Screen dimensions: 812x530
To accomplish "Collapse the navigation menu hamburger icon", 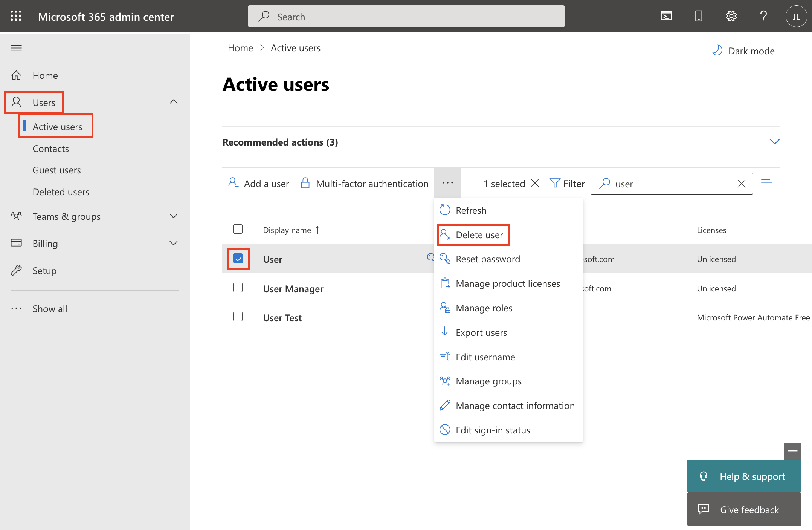I will [x=16, y=48].
